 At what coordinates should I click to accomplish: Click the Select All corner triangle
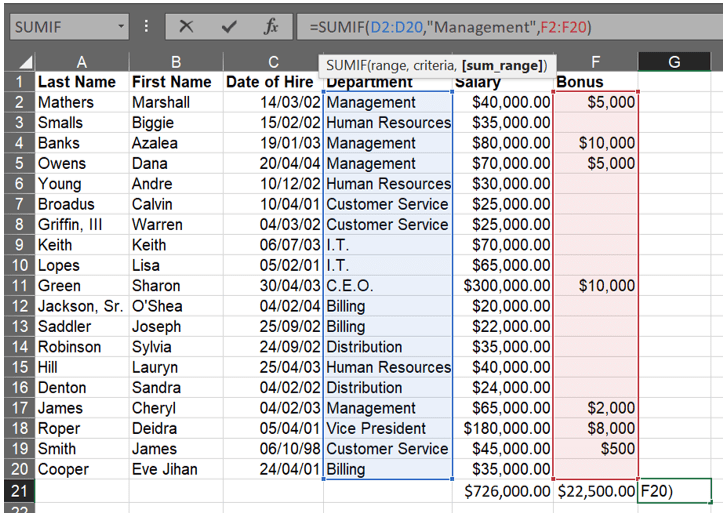click(x=18, y=62)
